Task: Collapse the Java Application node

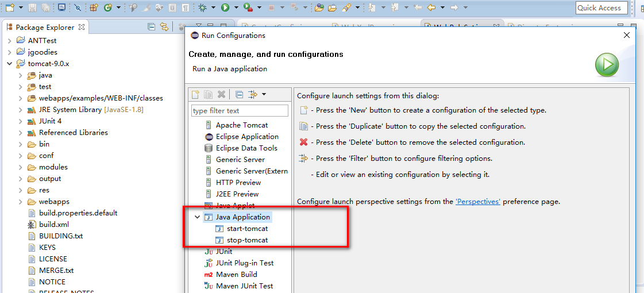Action: 198,217
